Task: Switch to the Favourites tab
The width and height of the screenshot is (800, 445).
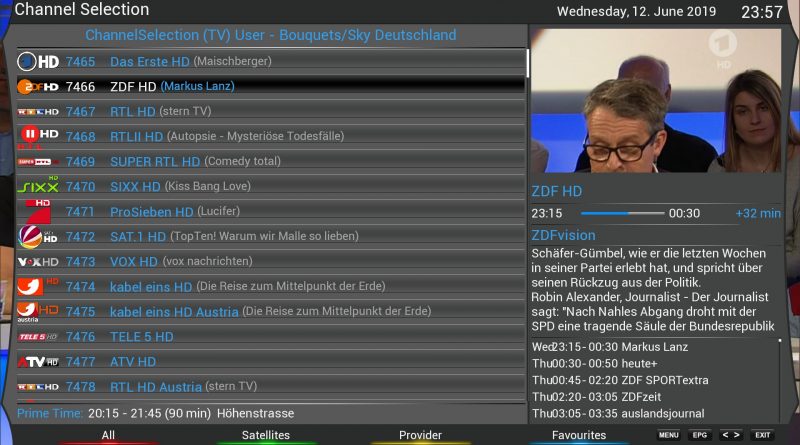Action: [579, 435]
